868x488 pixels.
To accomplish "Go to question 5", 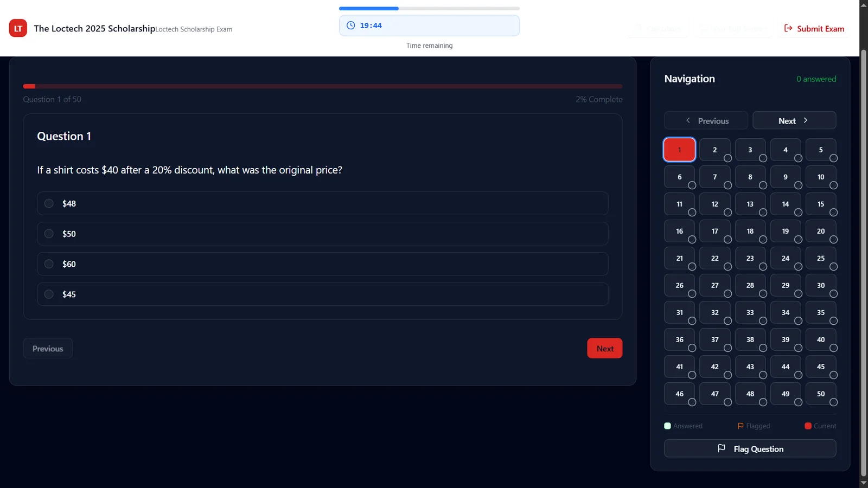I will 821,150.
